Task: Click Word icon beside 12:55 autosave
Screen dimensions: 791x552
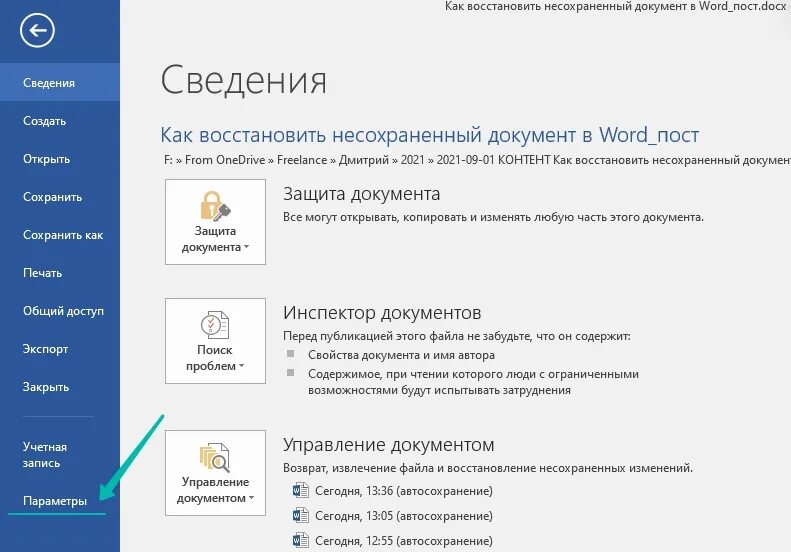Action: (301, 540)
